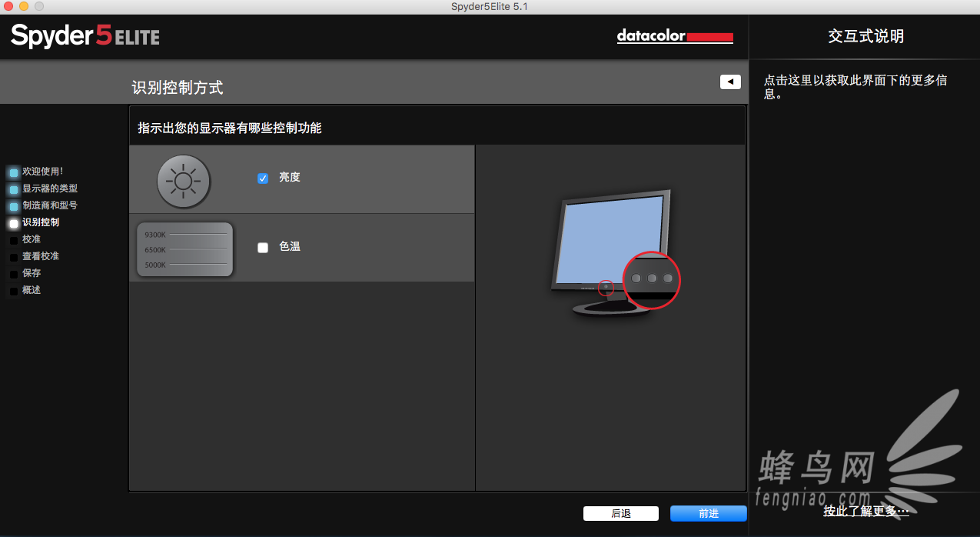Close the window with the red button

[8, 6]
